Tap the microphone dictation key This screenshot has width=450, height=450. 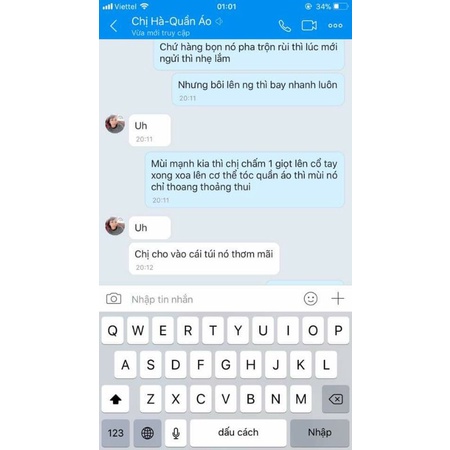coord(176,433)
